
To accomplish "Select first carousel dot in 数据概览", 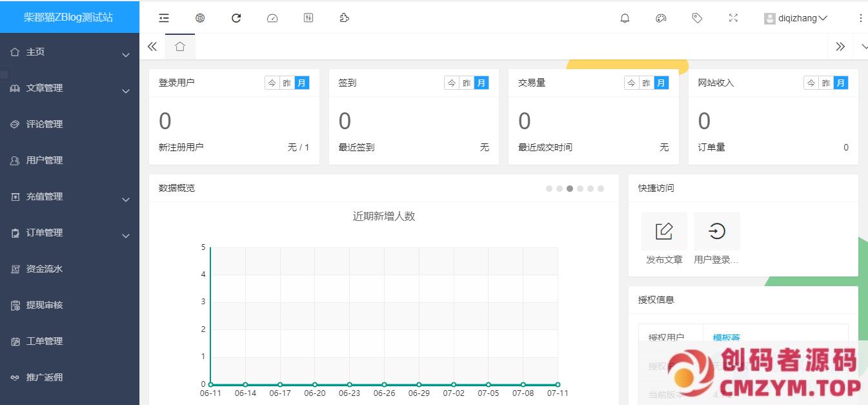I will [x=549, y=189].
